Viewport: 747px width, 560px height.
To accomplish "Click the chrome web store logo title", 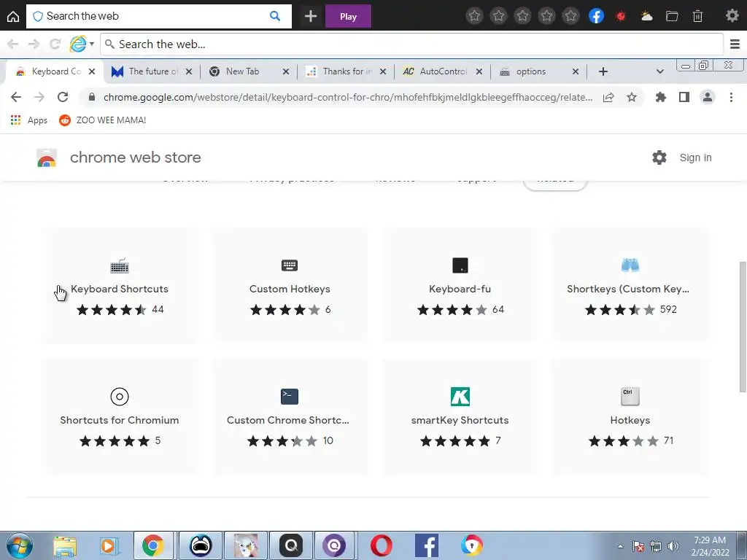I will click(119, 157).
